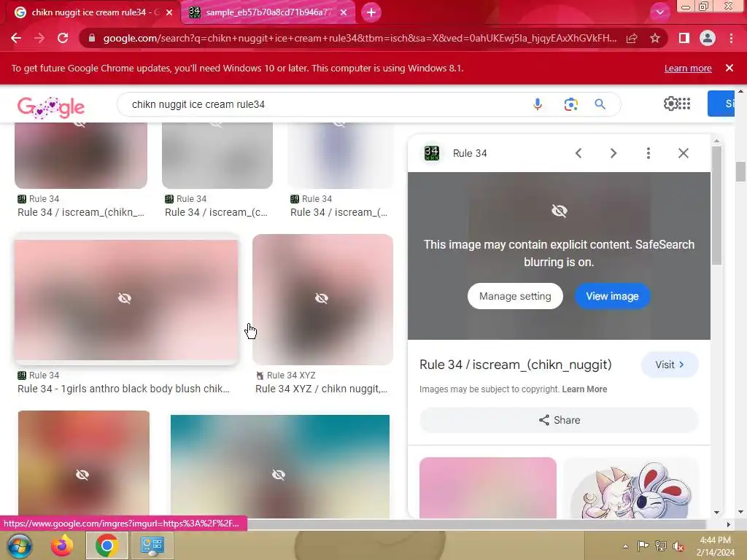
Task: Start voice search with microphone icon
Action: [x=538, y=104]
